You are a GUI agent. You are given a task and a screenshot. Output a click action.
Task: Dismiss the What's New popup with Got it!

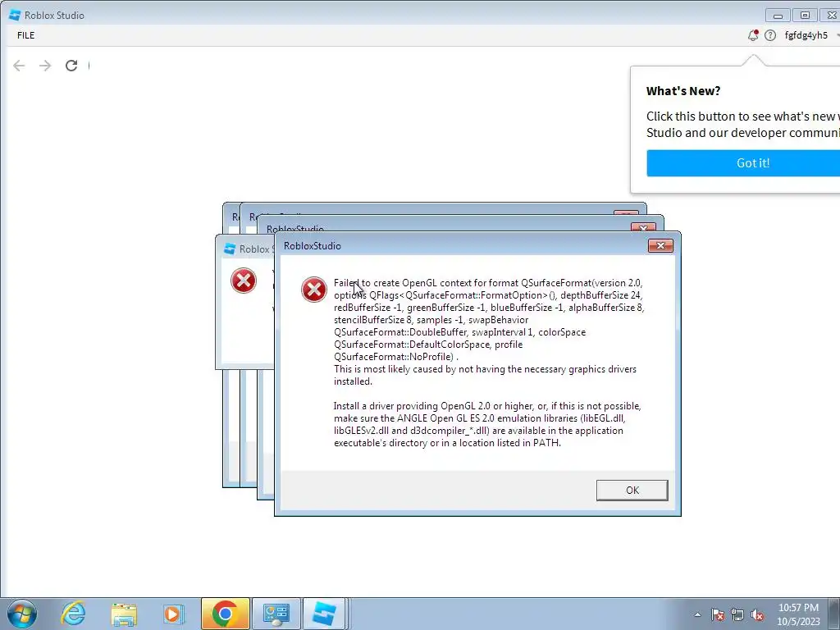click(x=745, y=163)
